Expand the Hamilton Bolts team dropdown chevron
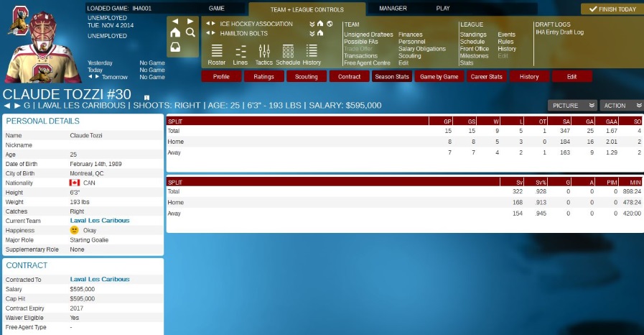Screen dimensions: 644x335 pyautogui.click(x=312, y=33)
